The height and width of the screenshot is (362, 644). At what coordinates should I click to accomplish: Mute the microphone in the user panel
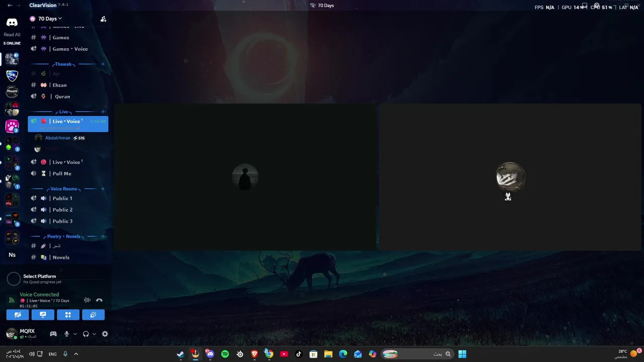pos(66,334)
